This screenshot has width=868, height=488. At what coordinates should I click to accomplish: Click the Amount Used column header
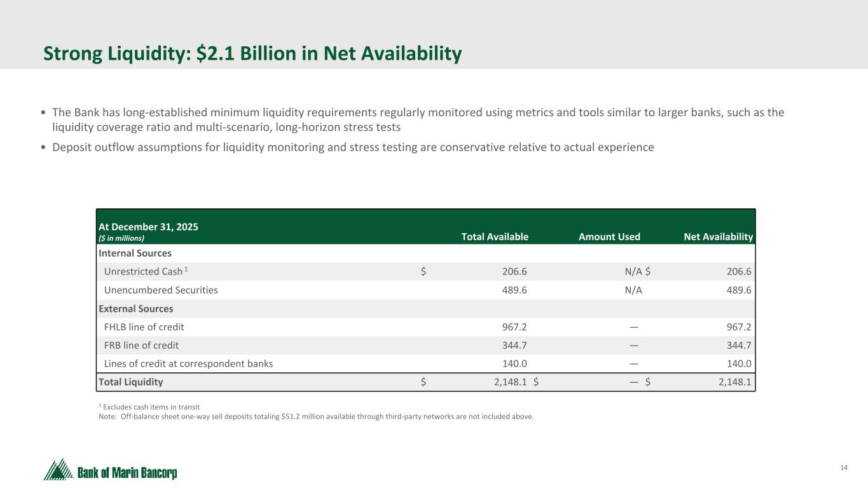(609, 237)
